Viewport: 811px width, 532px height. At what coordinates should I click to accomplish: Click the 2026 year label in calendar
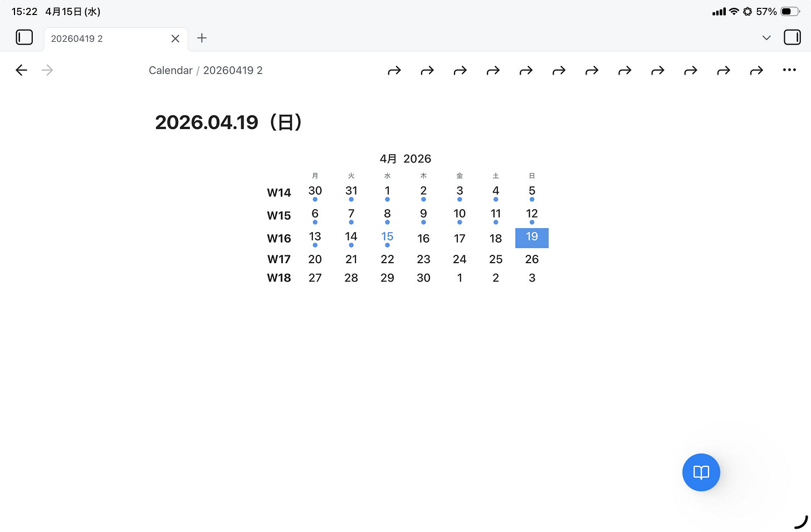417,159
